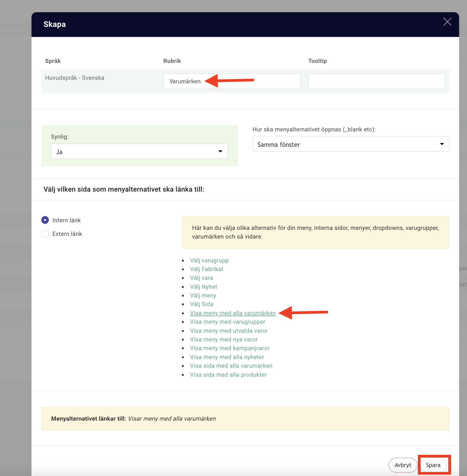467x476 pixels.
Task: Open the Samma fönster dropdown
Action: (x=351, y=144)
